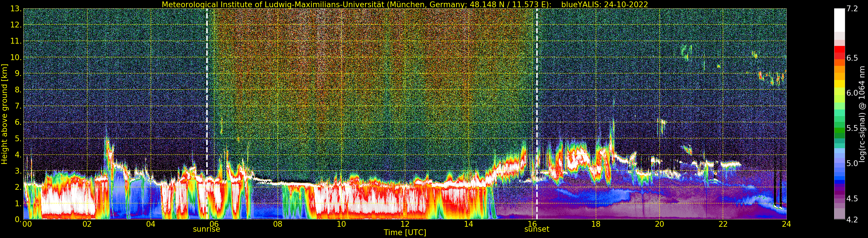
Task: Click the "12." height axis tick label
Action: point(16,25)
